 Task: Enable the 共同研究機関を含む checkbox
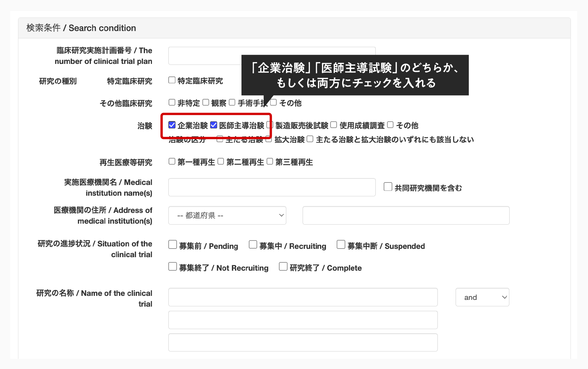[x=387, y=186]
